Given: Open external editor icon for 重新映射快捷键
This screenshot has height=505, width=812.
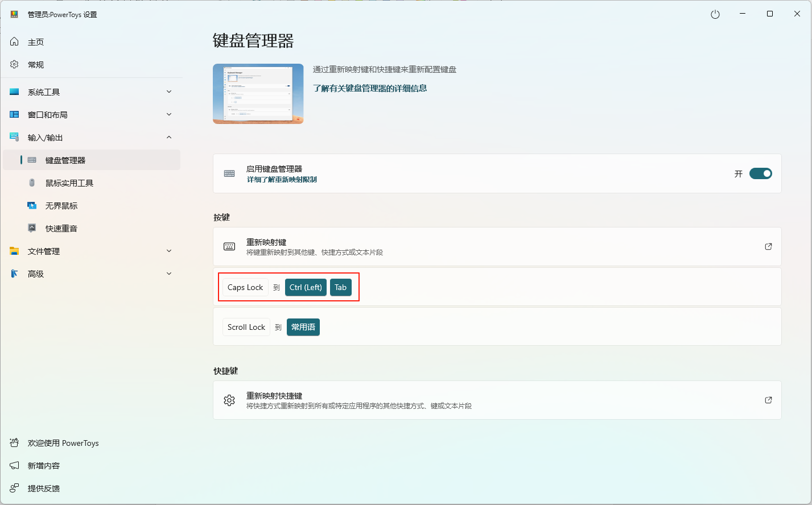Looking at the screenshot, I should 768,400.
